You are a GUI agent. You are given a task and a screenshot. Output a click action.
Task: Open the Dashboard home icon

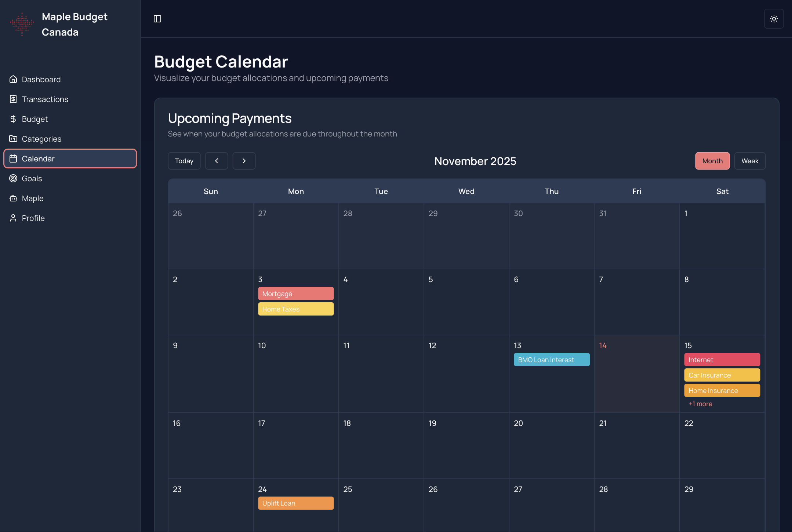click(x=14, y=79)
